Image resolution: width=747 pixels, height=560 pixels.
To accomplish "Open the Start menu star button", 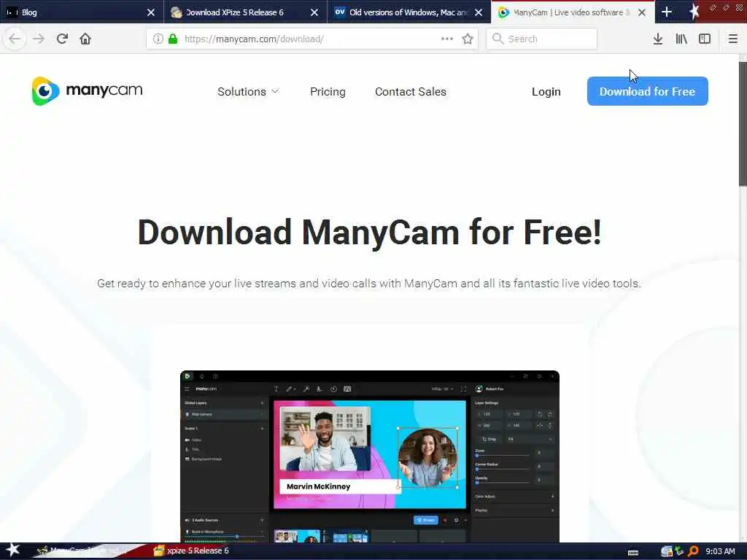I will coord(12,550).
